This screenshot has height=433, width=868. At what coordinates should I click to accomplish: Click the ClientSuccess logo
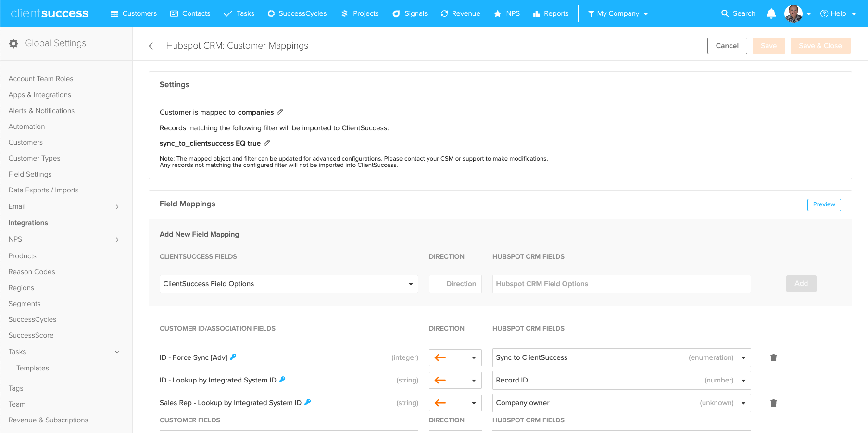[x=49, y=13]
